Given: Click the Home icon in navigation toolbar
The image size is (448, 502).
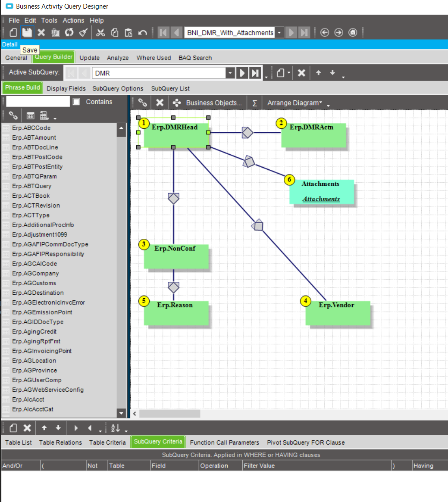Looking at the screenshot, I should point(353,33).
